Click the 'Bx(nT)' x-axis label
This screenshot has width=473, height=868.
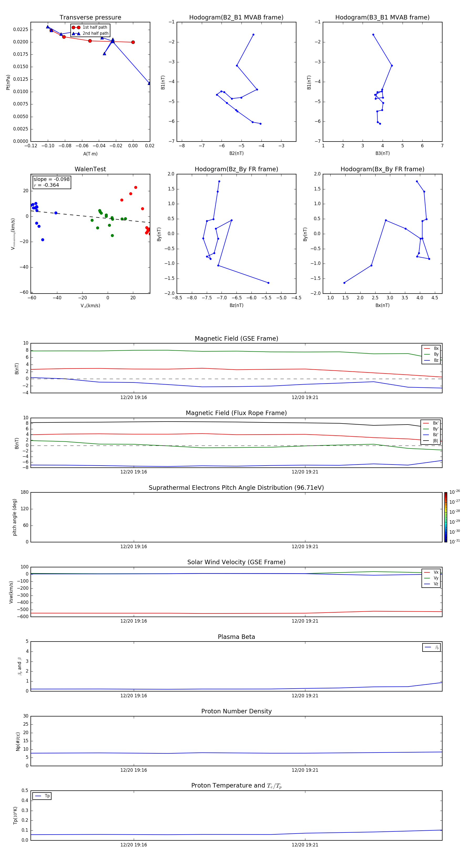(x=382, y=305)
